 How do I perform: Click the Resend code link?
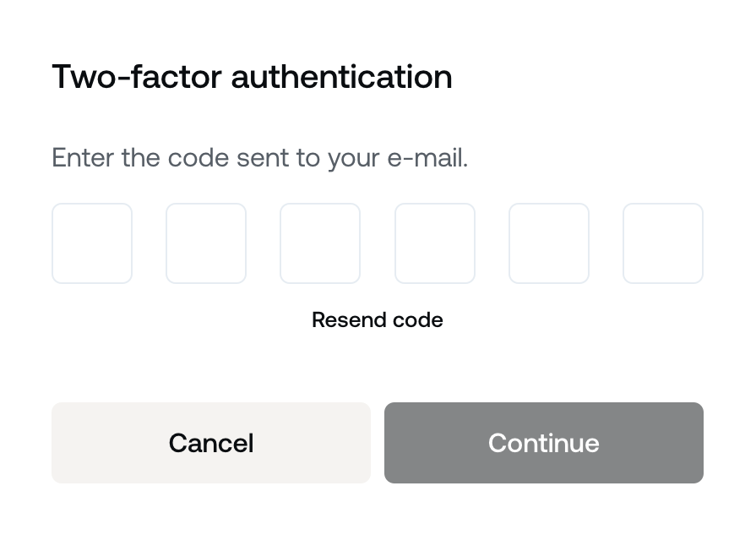(378, 320)
